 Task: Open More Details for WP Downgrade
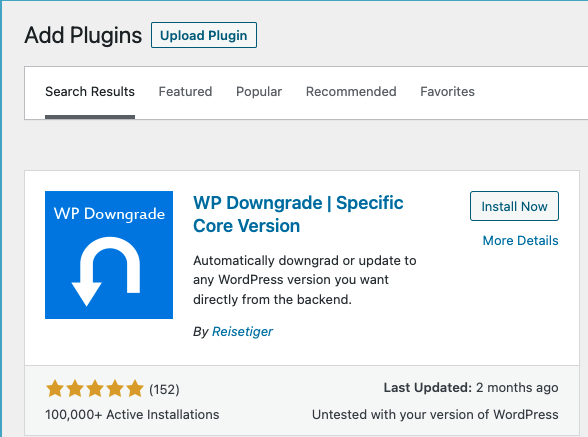coord(520,240)
